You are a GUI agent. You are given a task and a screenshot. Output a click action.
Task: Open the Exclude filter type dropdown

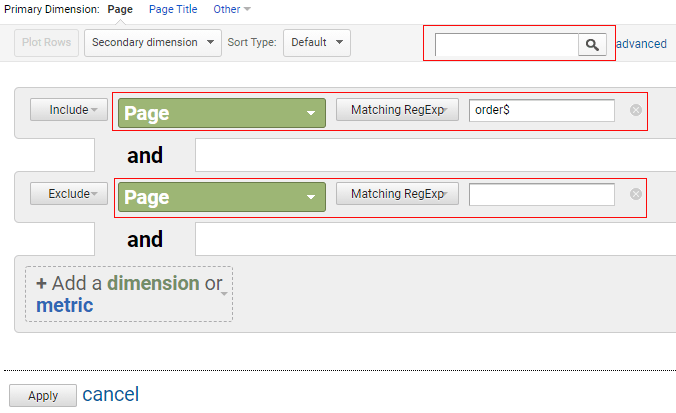tap(69, 194)
